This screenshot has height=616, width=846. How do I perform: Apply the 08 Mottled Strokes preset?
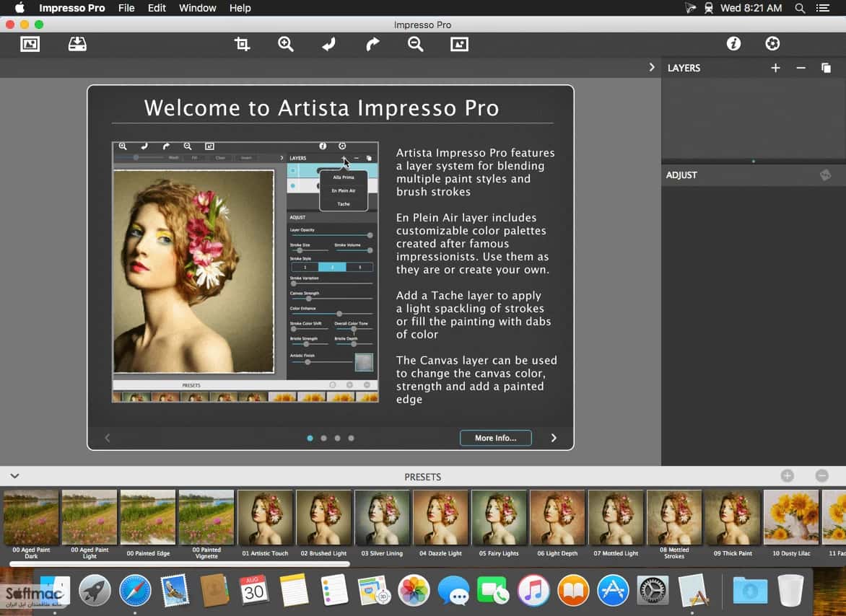click(x=674, y=523)
